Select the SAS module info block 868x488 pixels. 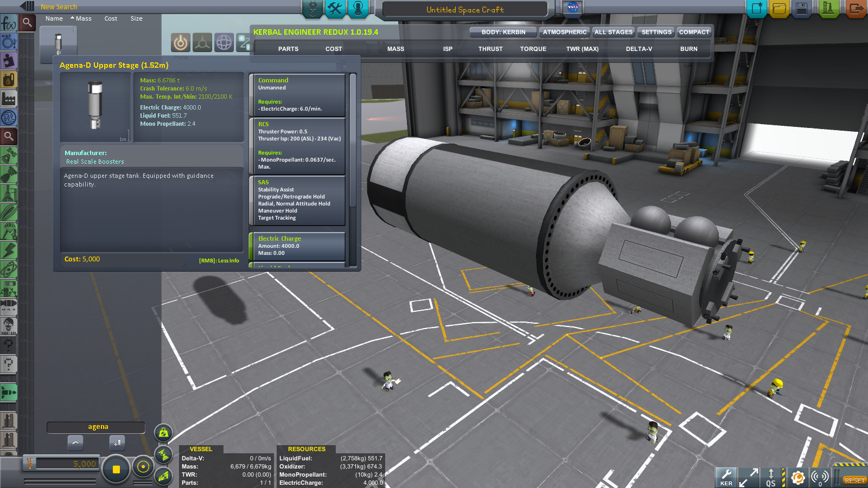click(297, 200)
